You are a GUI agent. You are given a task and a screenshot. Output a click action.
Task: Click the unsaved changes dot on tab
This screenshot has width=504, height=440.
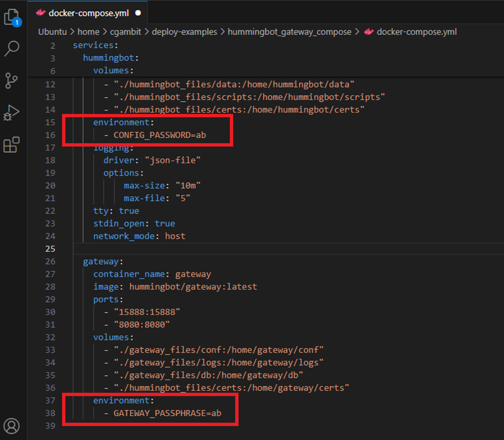(138, 13)
